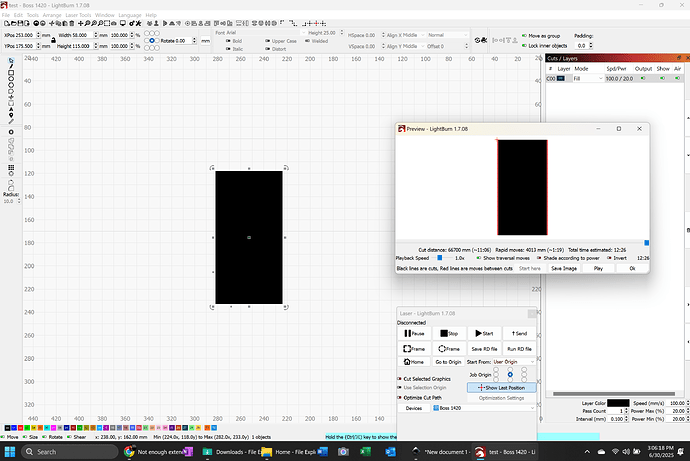Click the New file icon
This screenshot has width=690, height=461.
pos(7,23)
